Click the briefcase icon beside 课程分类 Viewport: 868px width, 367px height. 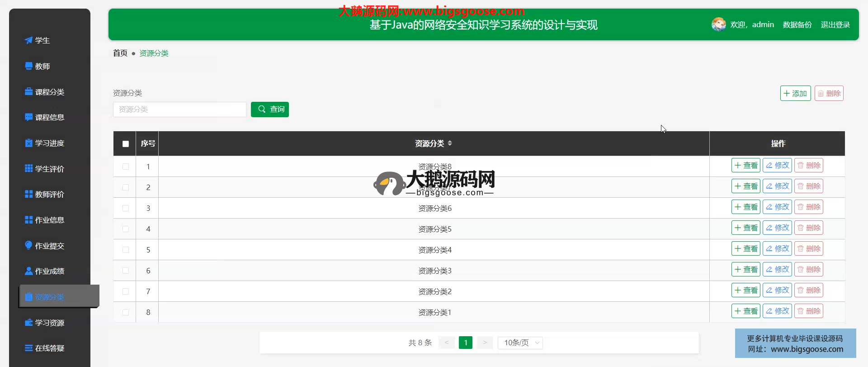[28, 92]
